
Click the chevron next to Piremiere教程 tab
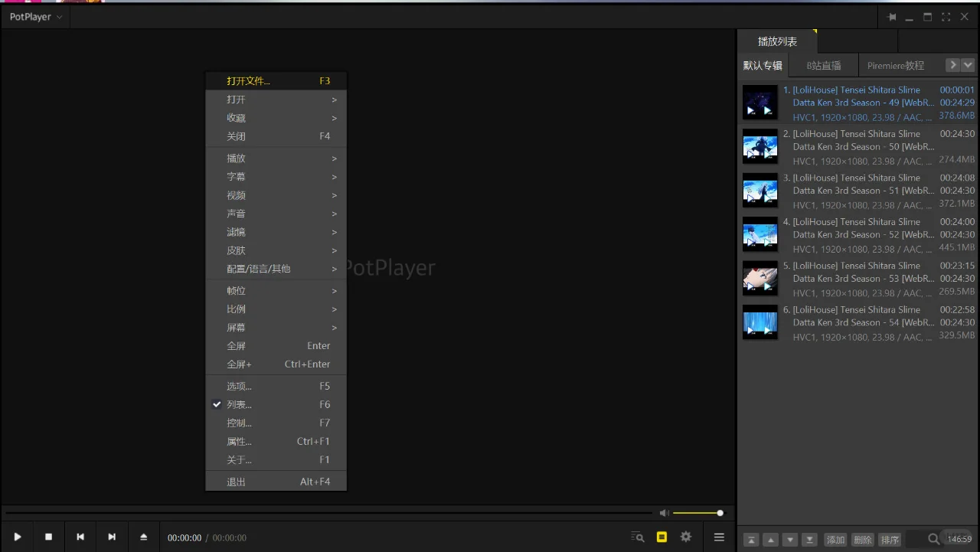[x=953, y=65]
